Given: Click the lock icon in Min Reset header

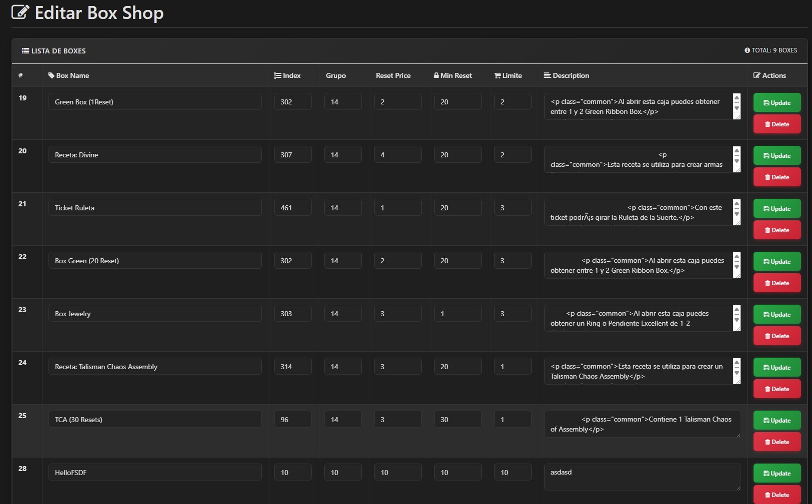Looking at the screenshot, I should click(436, 75).
